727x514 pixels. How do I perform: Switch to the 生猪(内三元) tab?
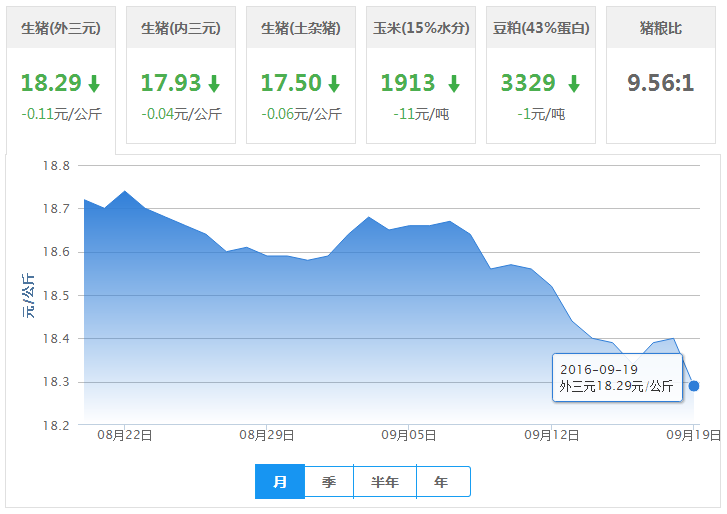pyautogui.click(x=181, y=75)
